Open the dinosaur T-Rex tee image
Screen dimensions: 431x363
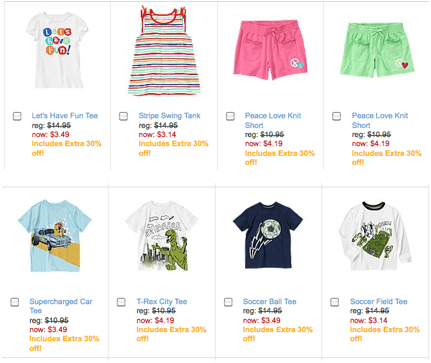(x=162, y=237)
